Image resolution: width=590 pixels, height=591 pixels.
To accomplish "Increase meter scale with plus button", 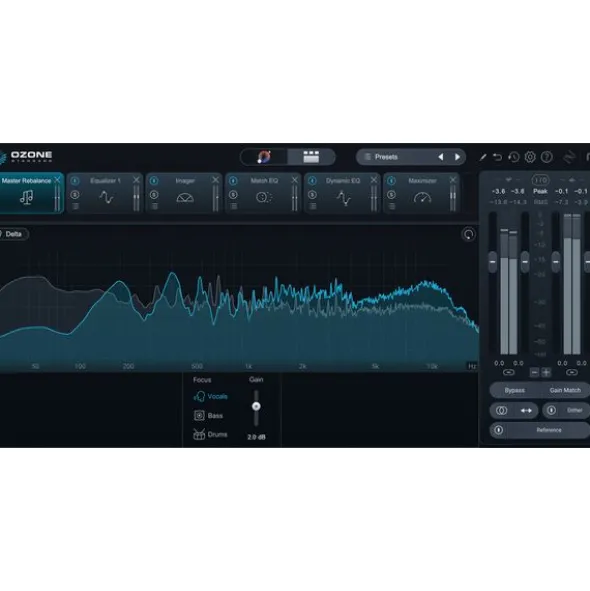I will point(546,372).
